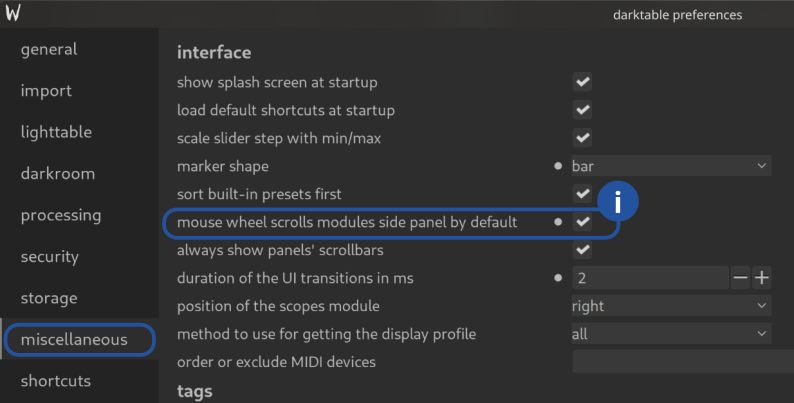Switch to the darkroom preferences tab

click(x=58, y=174)
